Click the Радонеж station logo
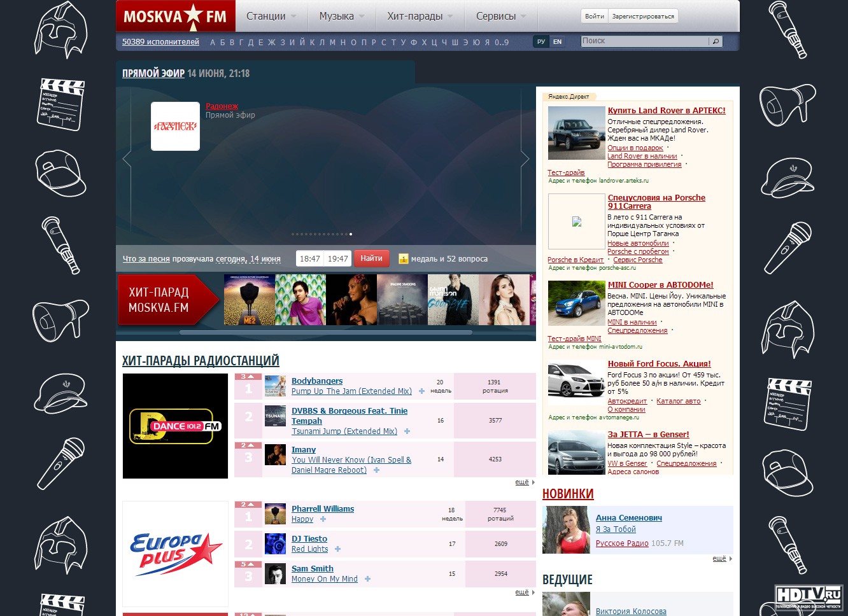The width and height of the screenshot is (848, 616). pyautogui.click(x=175, y=127)
